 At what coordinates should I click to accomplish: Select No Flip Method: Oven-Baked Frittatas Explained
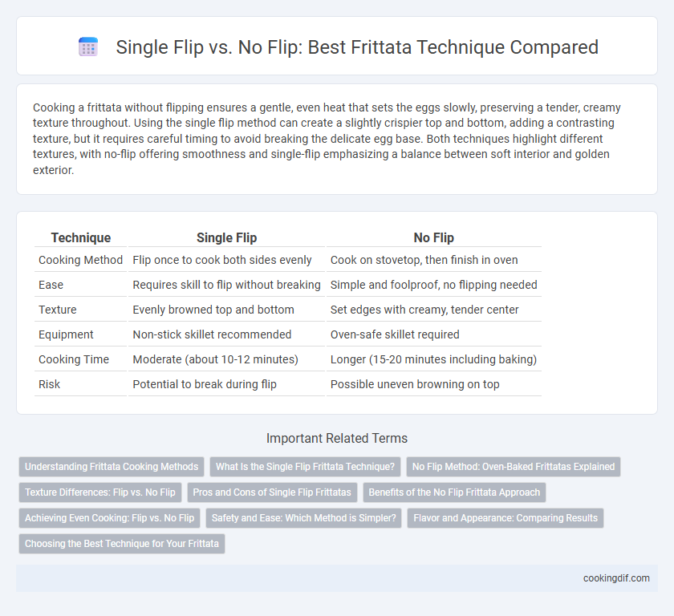(514, 467)
